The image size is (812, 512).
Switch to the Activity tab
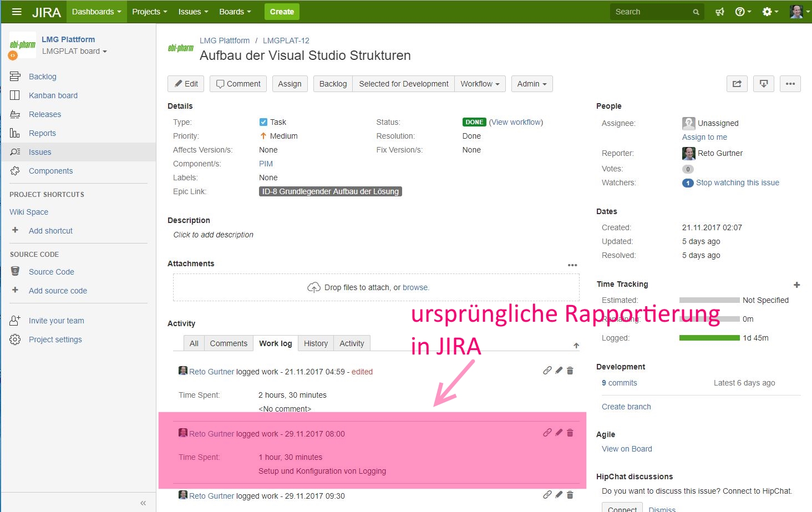(352, 343)
